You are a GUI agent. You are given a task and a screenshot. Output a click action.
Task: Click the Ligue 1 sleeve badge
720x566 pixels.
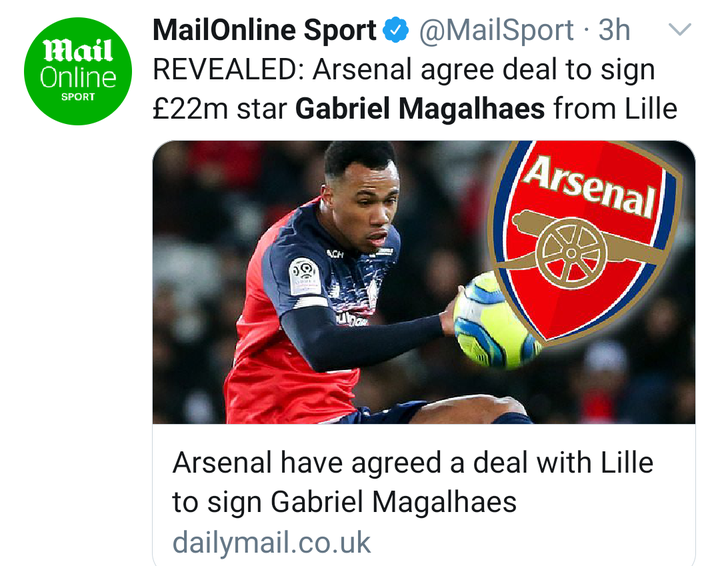(x=304, y=274)
